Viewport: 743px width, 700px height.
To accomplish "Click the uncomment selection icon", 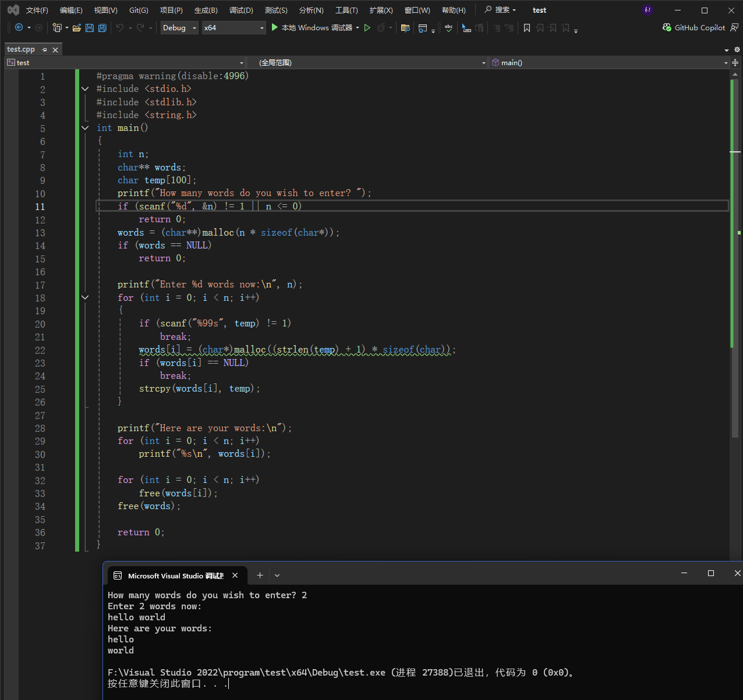I will 479,27.
